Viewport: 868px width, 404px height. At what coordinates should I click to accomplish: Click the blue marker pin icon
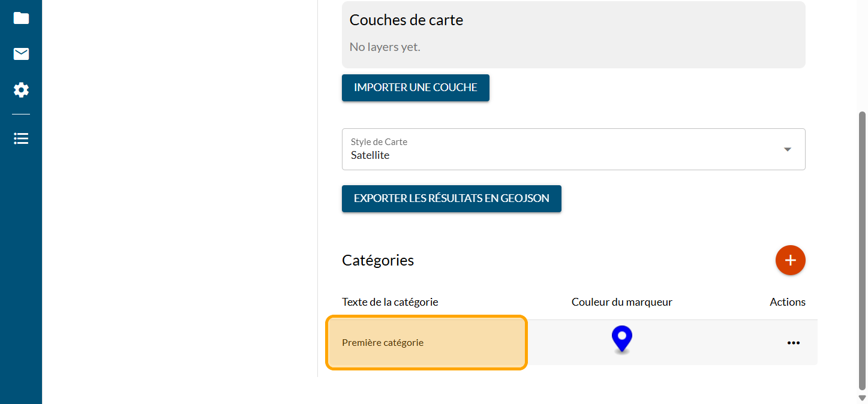622,339
